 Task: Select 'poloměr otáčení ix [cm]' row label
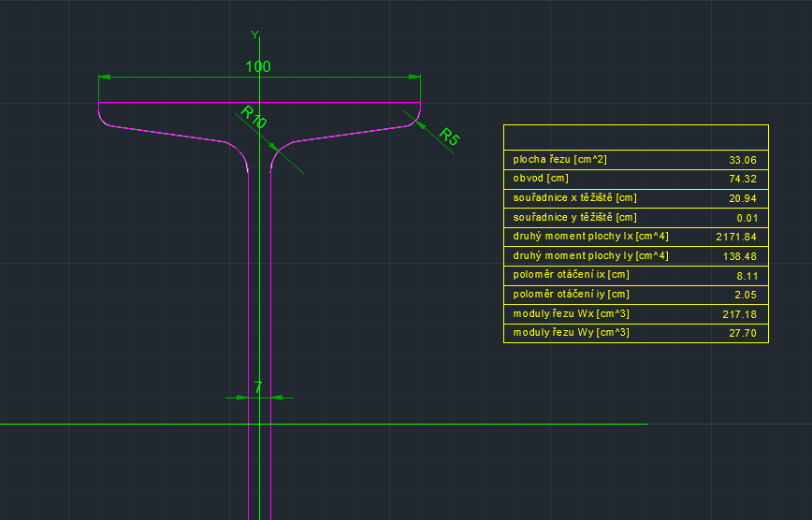(571, 275)
